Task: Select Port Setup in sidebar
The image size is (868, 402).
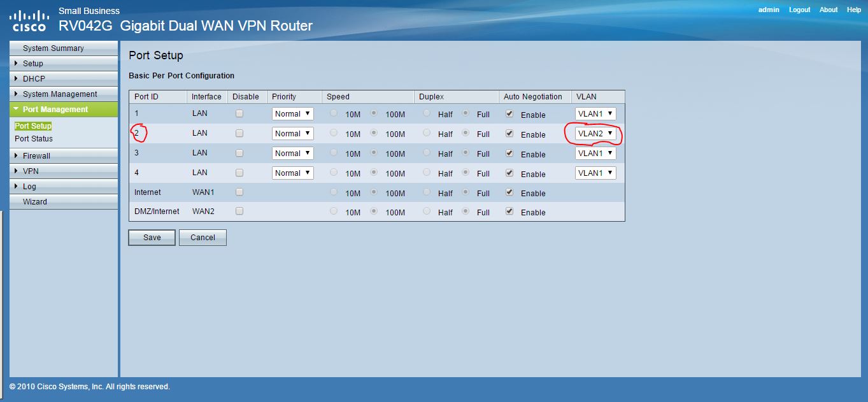Action: tap(33, 126)
